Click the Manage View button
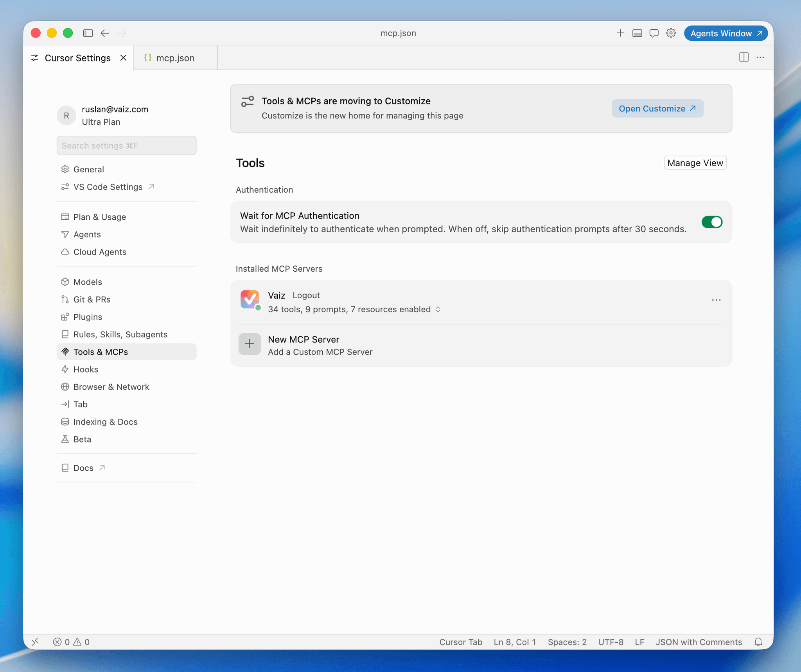The width and height of the screenshot is (801, 672). click(x=695, y=163)
